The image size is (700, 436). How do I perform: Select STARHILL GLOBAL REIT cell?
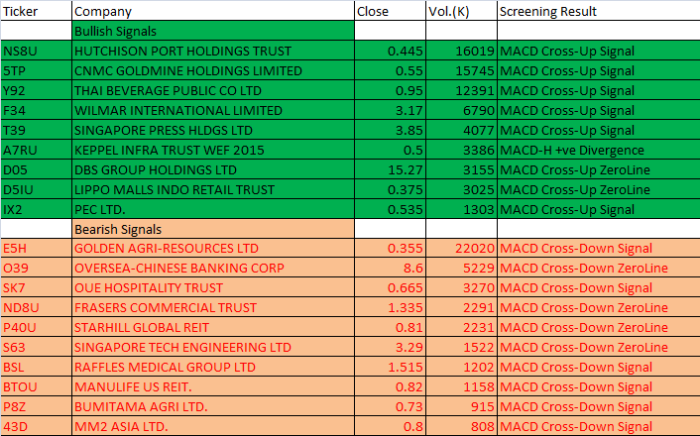(213, 328)
